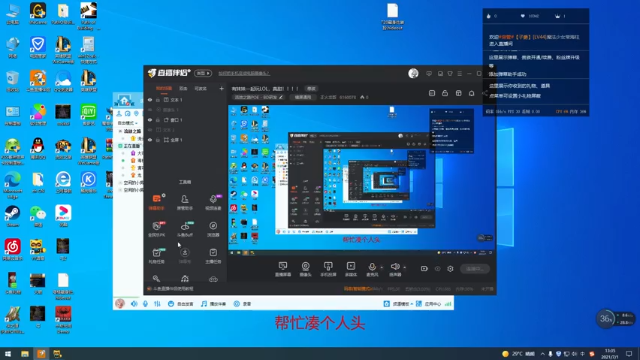Screen dimensions: 640x360
Task: Hide the 全屏 1 source with its eye icon
Action: click(150, 140)
